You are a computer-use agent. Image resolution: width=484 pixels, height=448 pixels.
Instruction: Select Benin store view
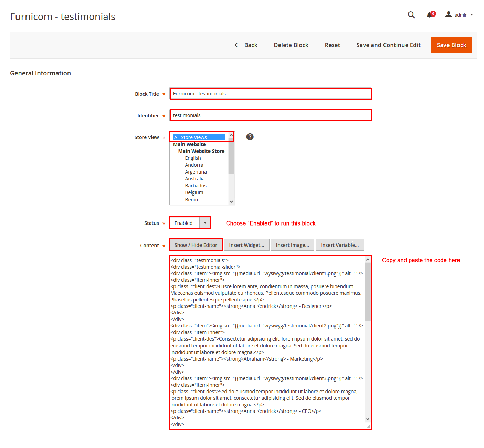191,200
